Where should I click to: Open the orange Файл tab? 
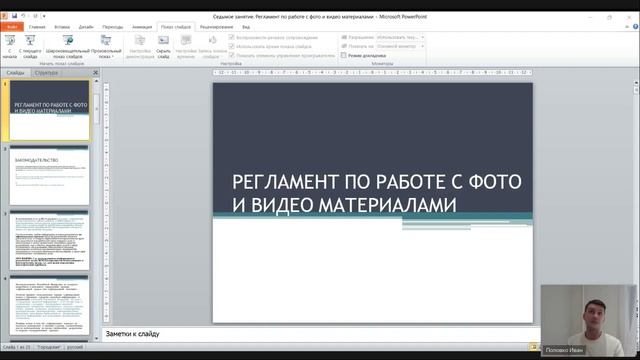click(x=12, y=27)
